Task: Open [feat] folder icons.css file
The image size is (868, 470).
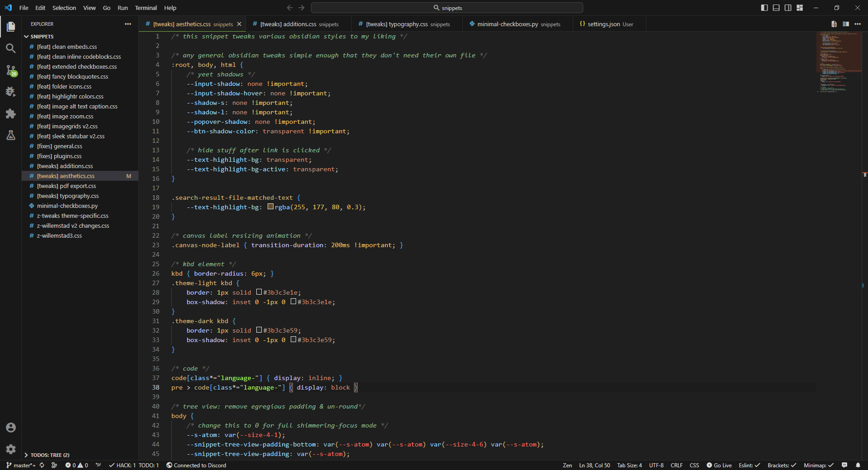Action: point(80,86)
